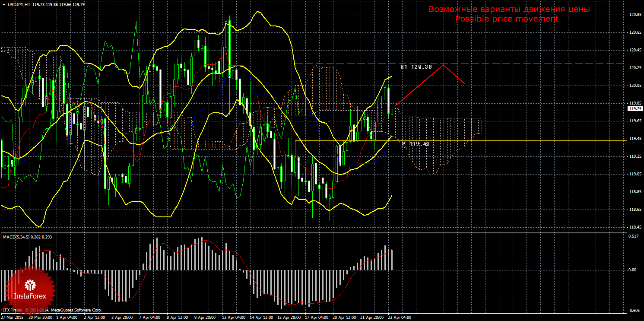The width and height of the screenshot is (644, 321).
Task: Click the 120.25 price scale label
Action: pyautogui.click(x=634, y=68)
